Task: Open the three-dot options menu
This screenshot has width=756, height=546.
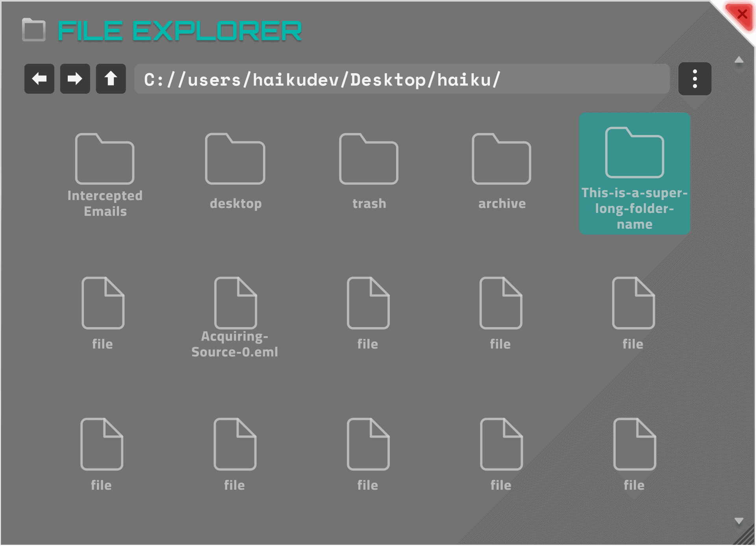Action: (x=695, y=79)
